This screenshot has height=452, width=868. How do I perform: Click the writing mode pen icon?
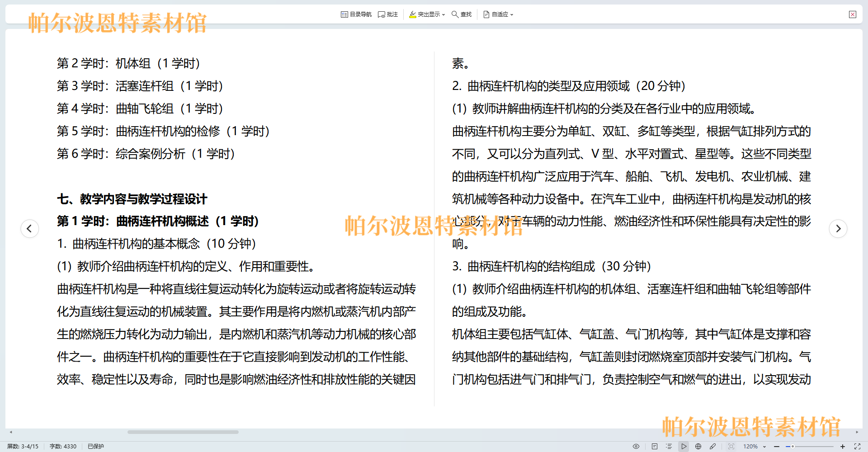coord(713,446)
